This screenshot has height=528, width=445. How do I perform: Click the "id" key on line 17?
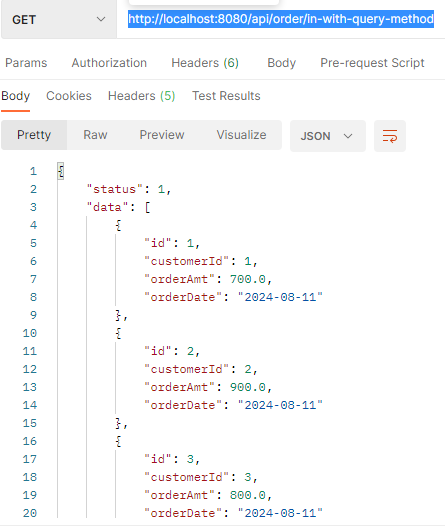[x=158, y=459]
